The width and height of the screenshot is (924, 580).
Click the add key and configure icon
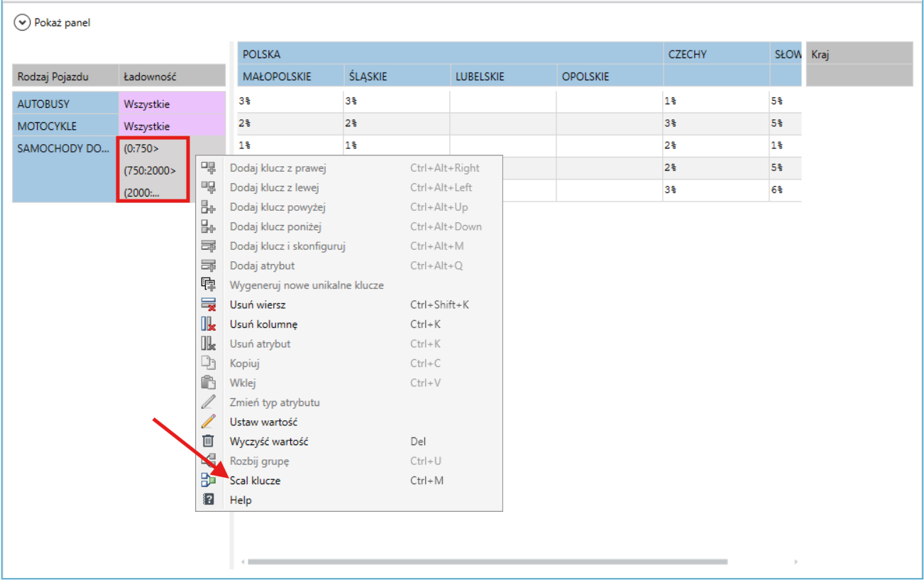click(208, 246)
